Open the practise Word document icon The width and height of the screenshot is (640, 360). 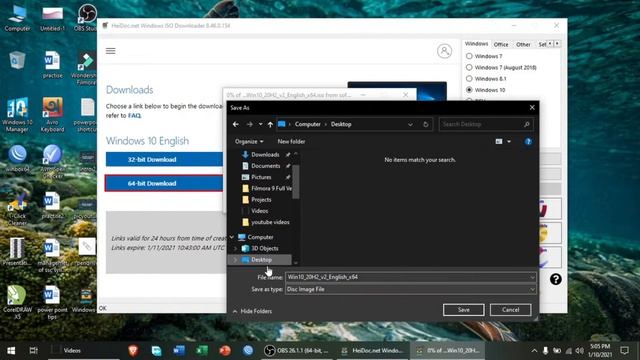(x=52, y=64)
